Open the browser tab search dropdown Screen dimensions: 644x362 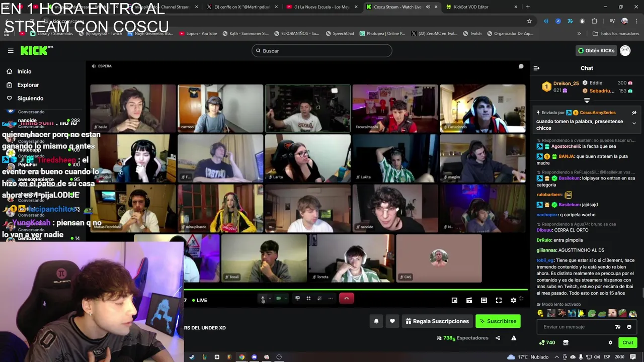[7, 7]
